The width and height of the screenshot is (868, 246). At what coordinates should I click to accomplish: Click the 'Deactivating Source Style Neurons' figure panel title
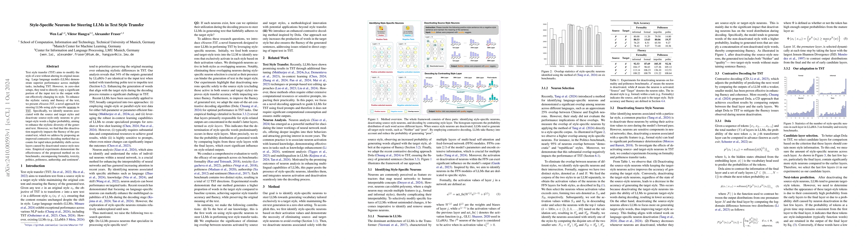coord(442,23)
